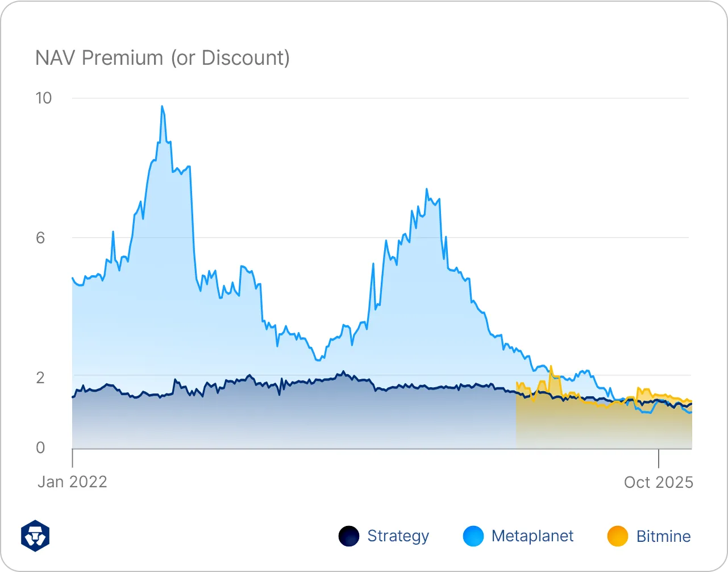Click the dark navy Strategy legend dot
The height and width of the screenshot is (572, 728).
pos(349,536)
